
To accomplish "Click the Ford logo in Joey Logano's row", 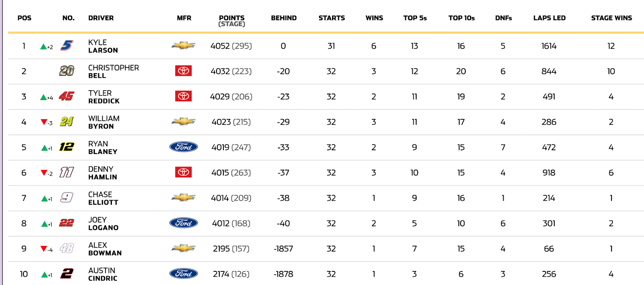I will click(184, 223).
